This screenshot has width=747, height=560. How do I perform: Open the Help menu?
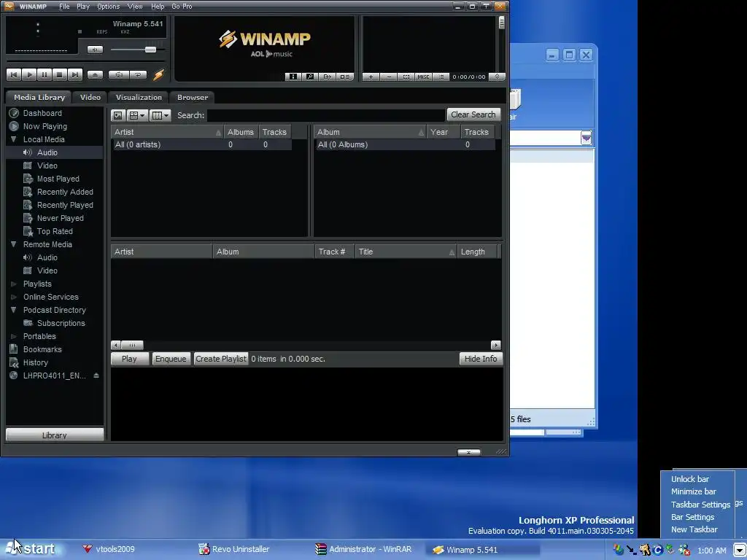click(x=158, y=6)
